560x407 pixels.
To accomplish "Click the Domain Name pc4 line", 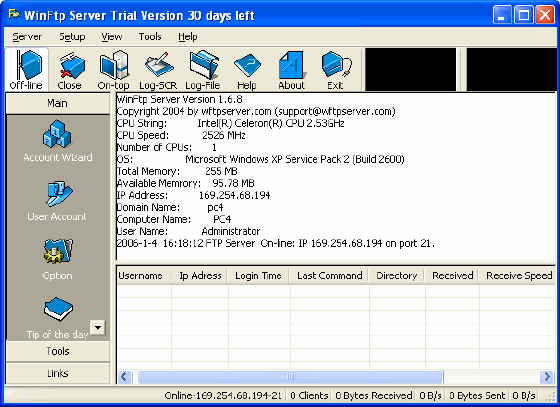I will click(170, 207).
